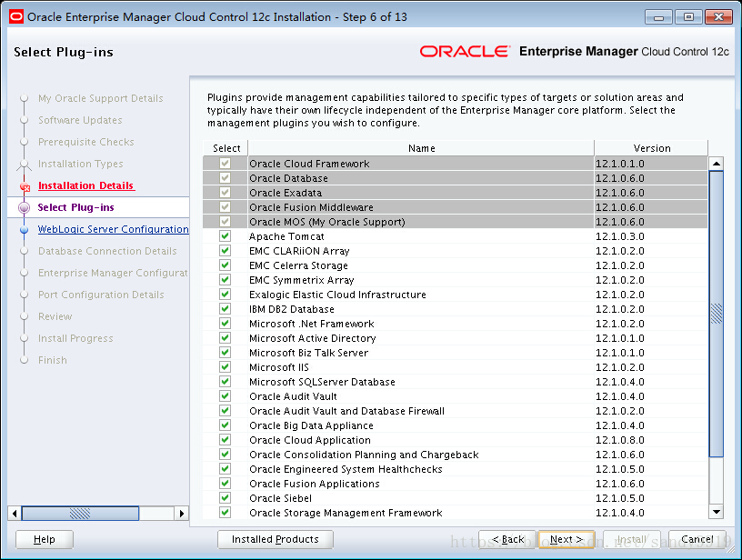Click the Installation Details error step icon
The height and width of the screenshot is (560, 742).
point(25,187)
